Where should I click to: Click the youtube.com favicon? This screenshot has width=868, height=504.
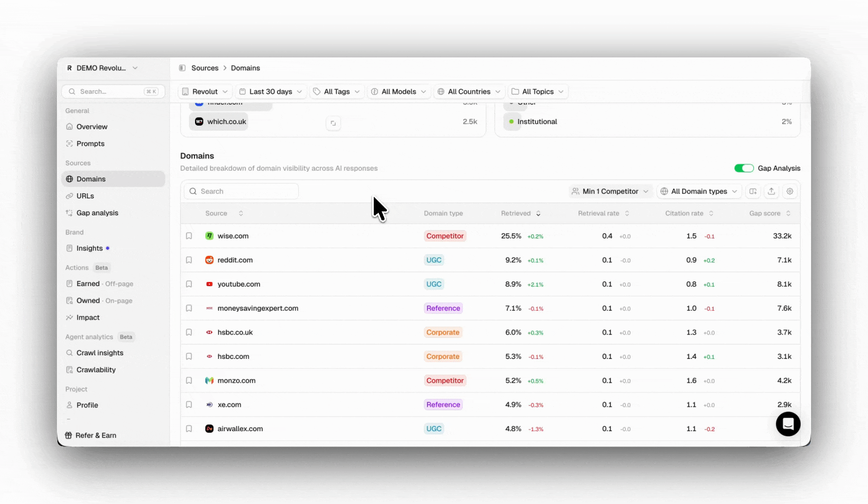coord(210,284)
